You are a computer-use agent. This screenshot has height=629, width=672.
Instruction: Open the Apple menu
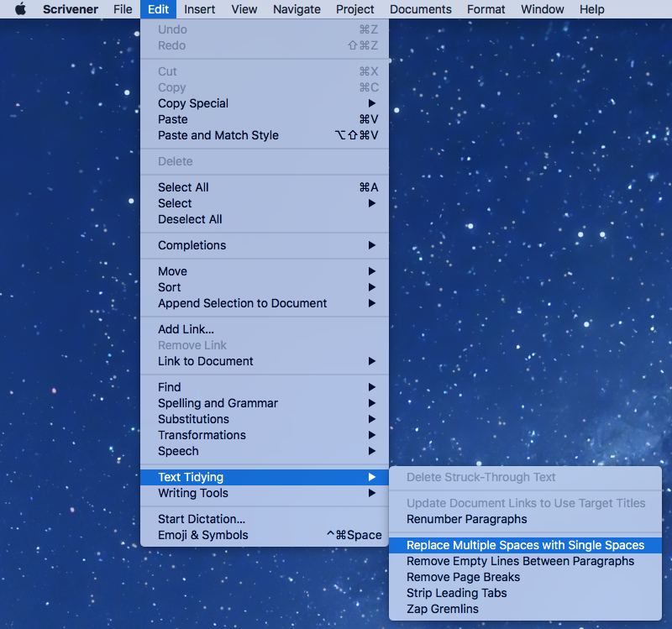coord(20,9)
